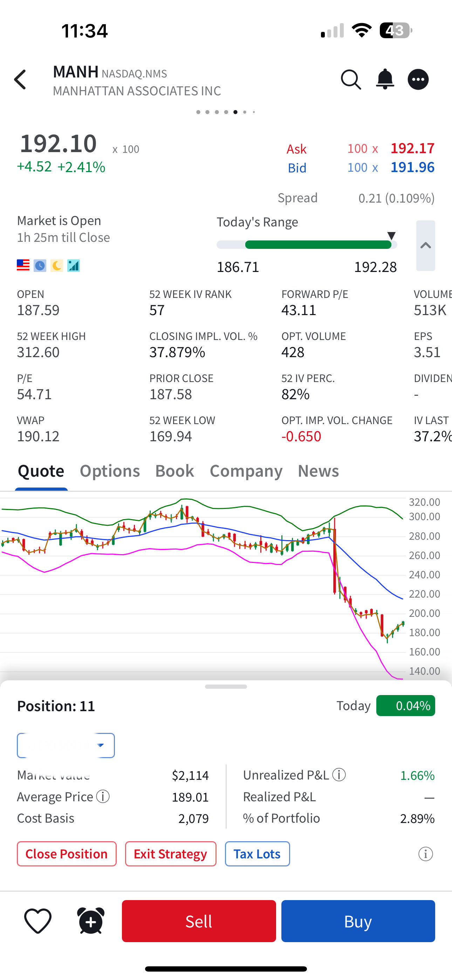
Task: Tap the Today 0.04% green badge
Action: click(x=406, y=706)
